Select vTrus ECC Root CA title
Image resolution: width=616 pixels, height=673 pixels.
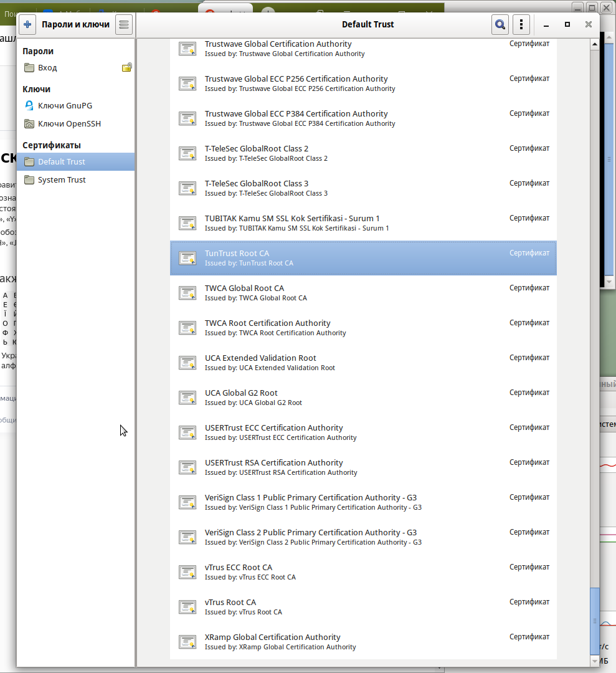click(239, 568)
